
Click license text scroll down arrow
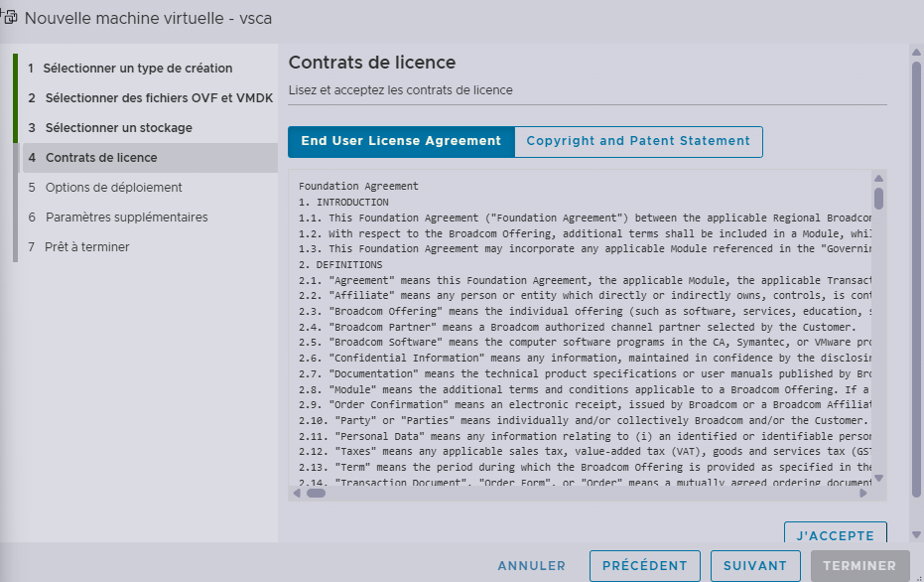pos(878,479)
